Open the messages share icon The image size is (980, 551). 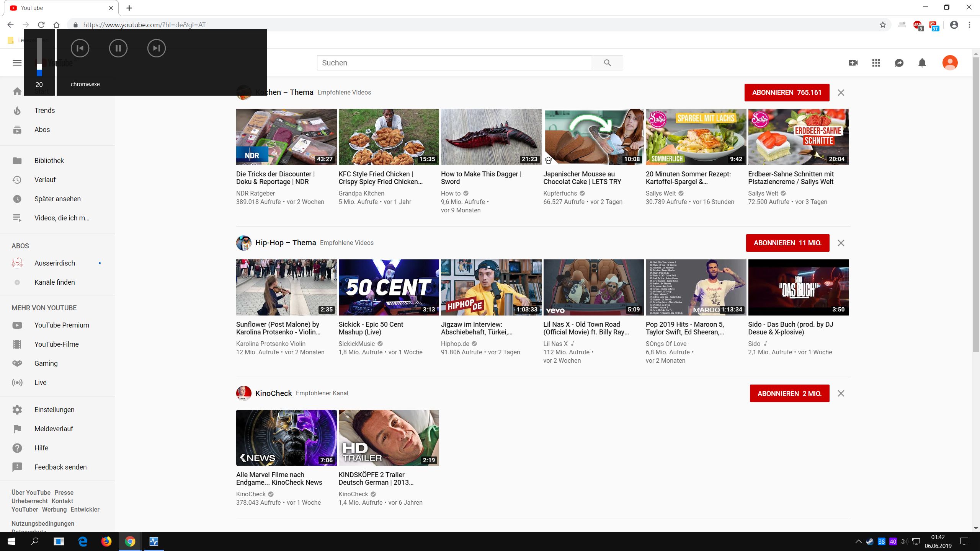coord(899,63)
